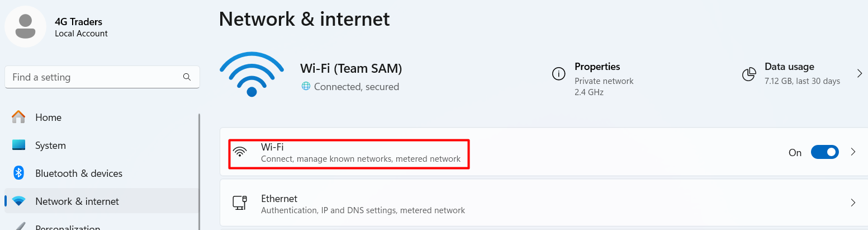
Task: Open the Private network Properties link
Action: (604, 81)
